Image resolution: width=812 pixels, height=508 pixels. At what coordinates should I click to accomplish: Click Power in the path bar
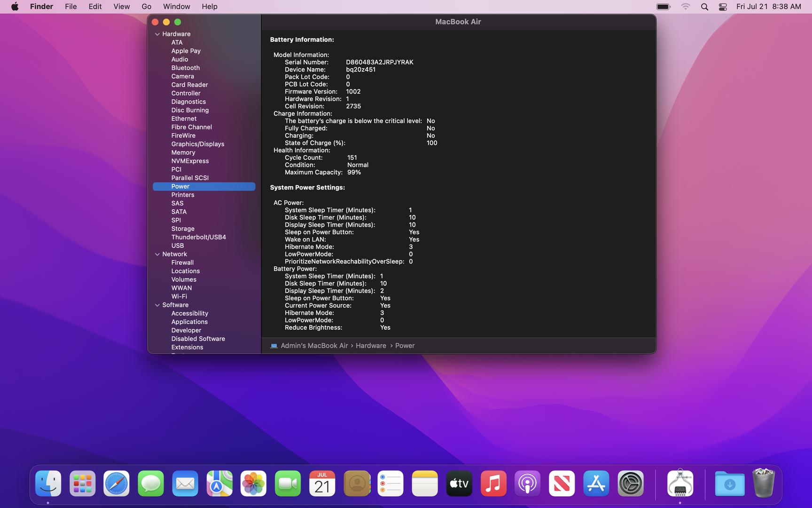[x=405, y=346]
